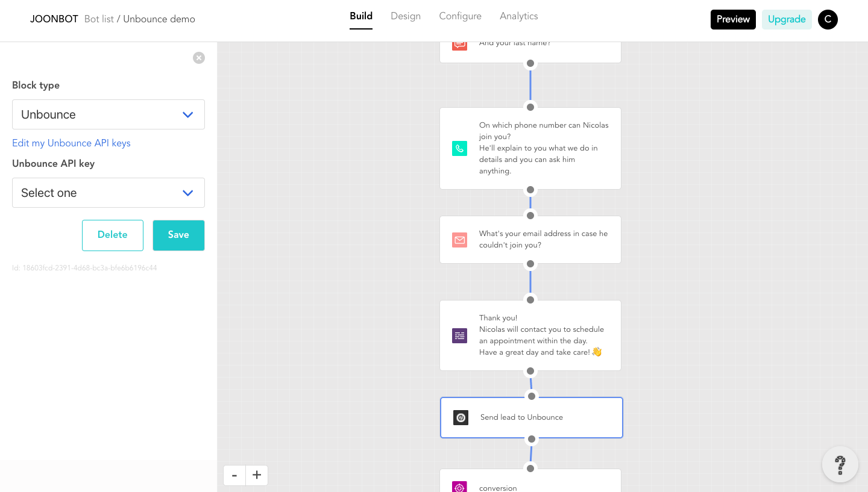Save the Unbounce block settings

tap(178, 235)
